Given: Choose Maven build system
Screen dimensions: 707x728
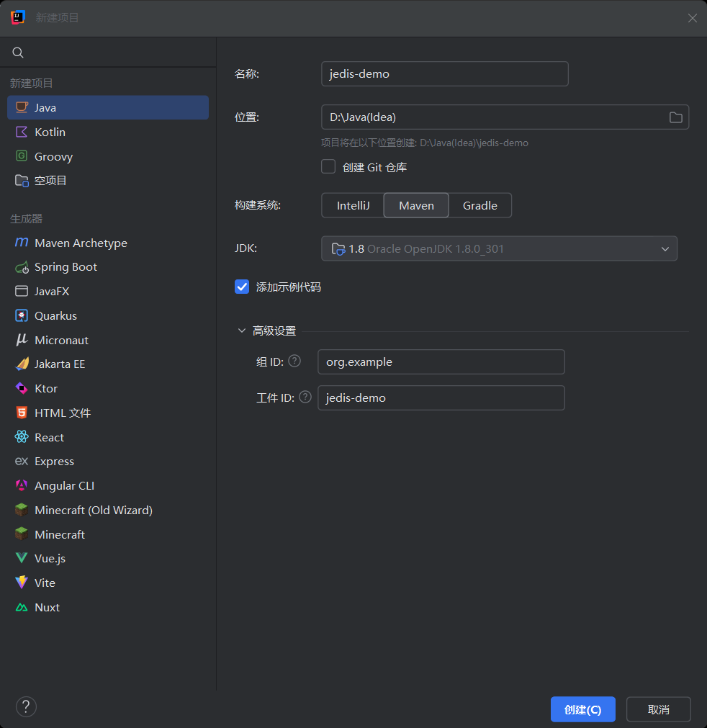Looking at the screenshot, I should (416, 205).
